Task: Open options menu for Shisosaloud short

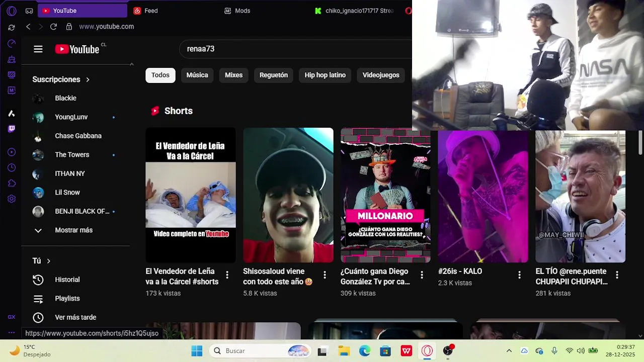Action: click(325, 275)
